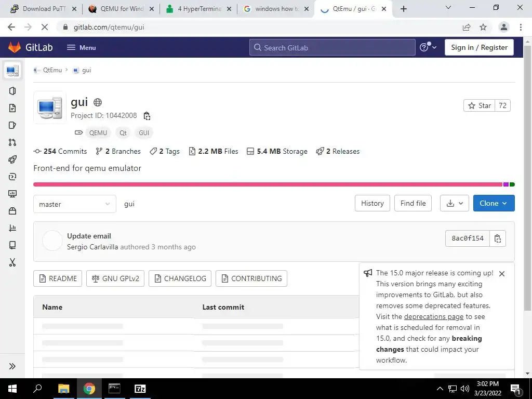Open Issues sidebar icon

[x=12, y=125]
